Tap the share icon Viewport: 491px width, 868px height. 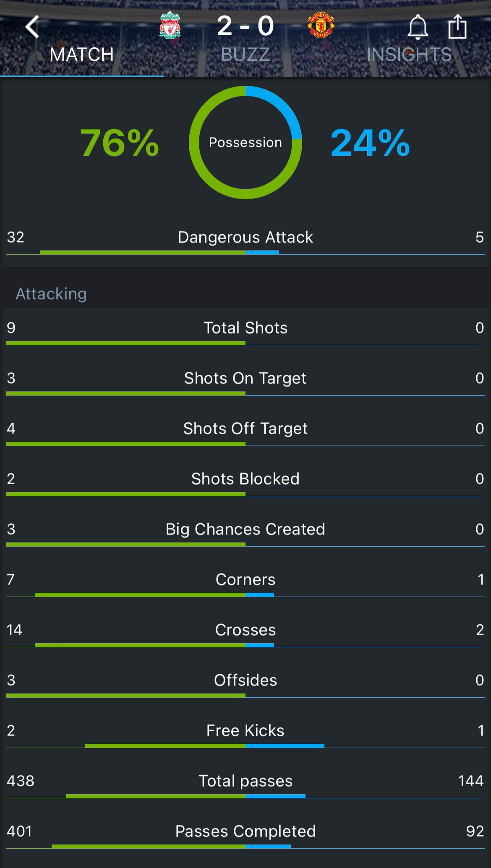click(457, 26)
